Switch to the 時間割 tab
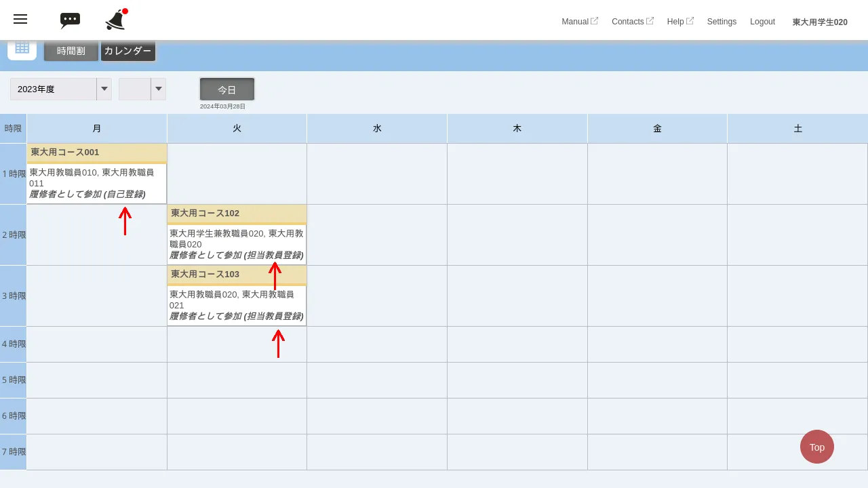Screen dimensions: 868x488 click(x=71, y=51)
